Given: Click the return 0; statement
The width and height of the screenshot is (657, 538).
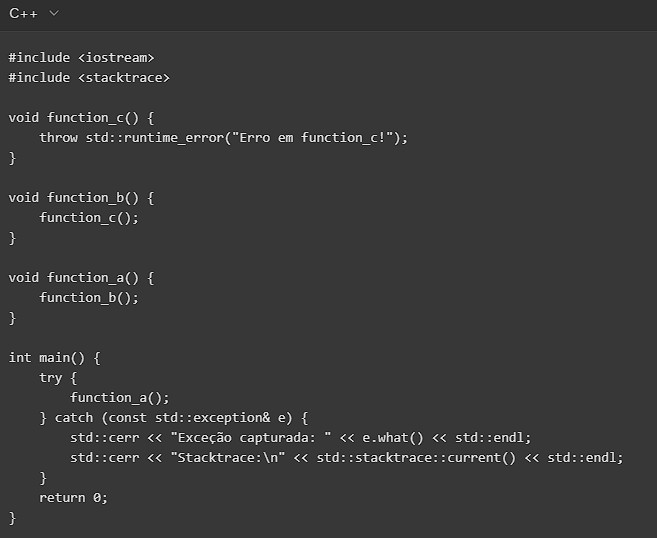Looking at the screenshot, I should (73, 497).
